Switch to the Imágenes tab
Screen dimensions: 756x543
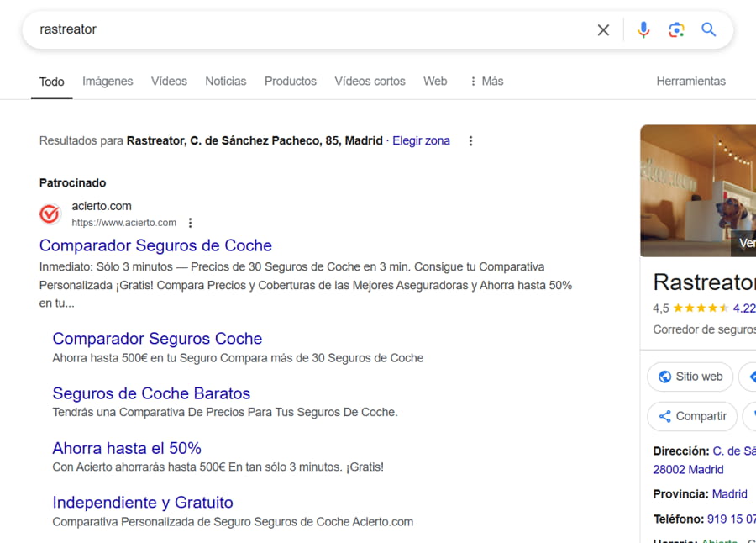(x=108, y=81)
